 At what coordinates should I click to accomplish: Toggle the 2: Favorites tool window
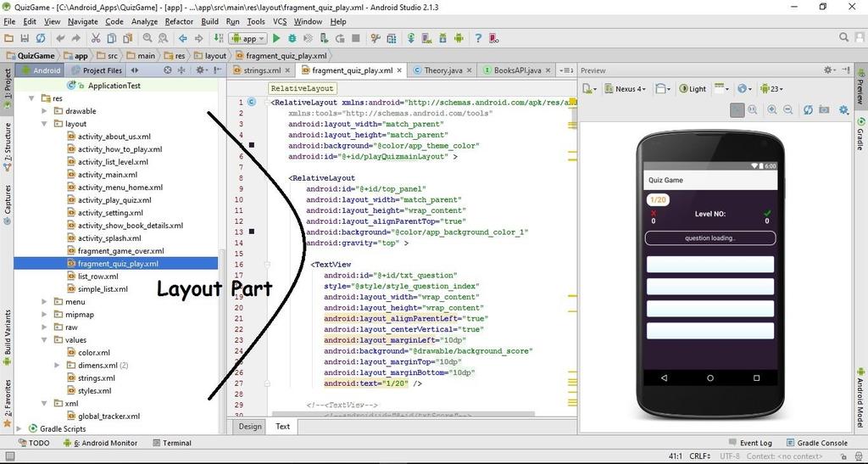[7, 402]
